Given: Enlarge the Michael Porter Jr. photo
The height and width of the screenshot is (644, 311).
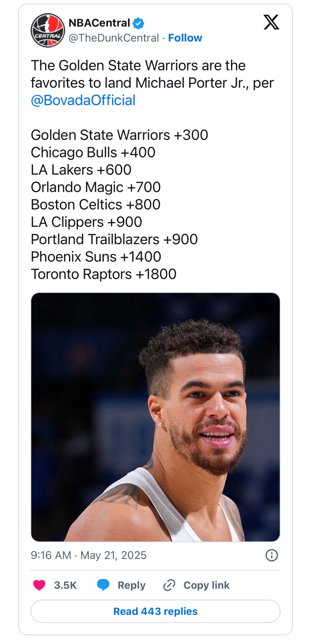Looking at the screenshot, I should [155, 417].
